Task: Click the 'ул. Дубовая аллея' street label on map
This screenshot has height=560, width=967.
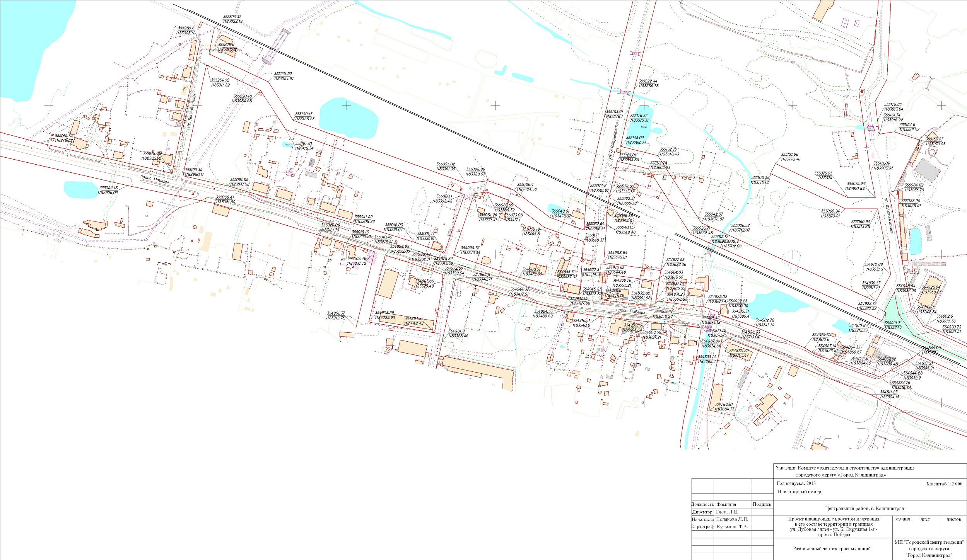Action: 888,215
